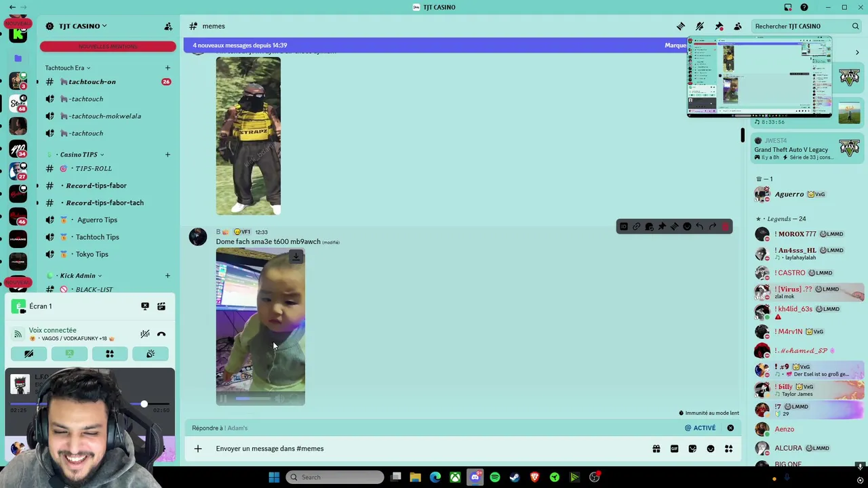Image resolution: width=868 pixels, height=488 pixels.
Task: Open the activities button in voice panel
Action: (x=110, y=354)
